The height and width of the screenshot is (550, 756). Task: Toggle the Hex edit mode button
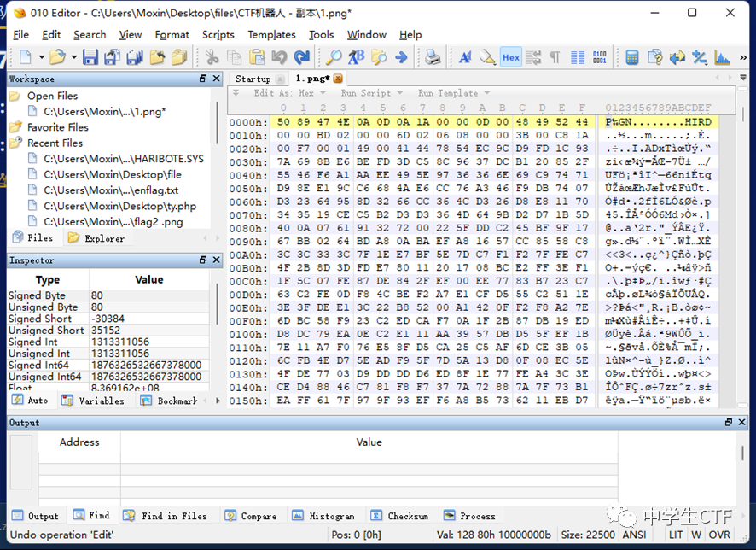510,57
